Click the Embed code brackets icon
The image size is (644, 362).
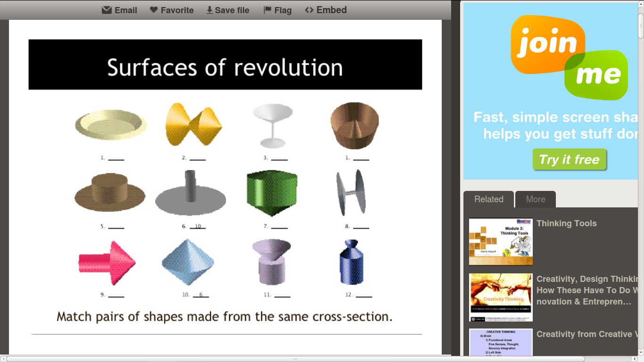coord(309,10)
